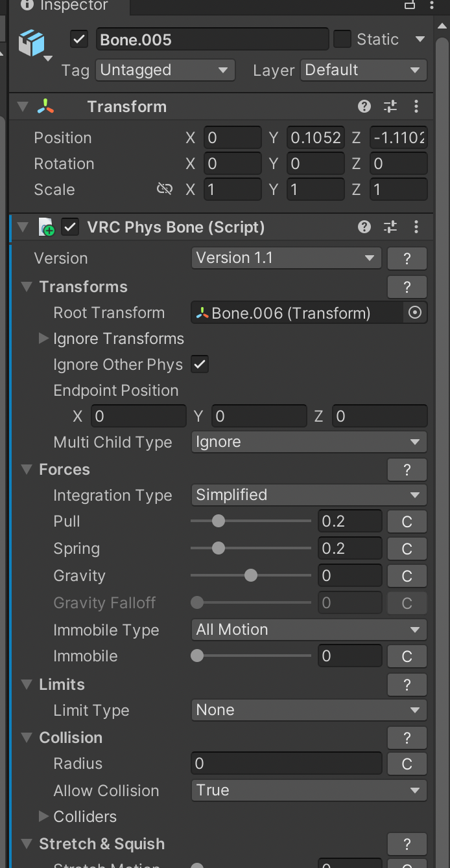This screenshot has height=868, width=450.
Task: Click Rotation X input field
Action: [x=232, y=163]
